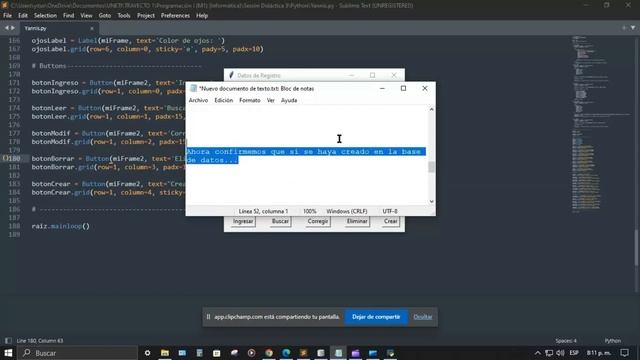
Task: Click the Corregir button
Action: [x=318, y=221]
